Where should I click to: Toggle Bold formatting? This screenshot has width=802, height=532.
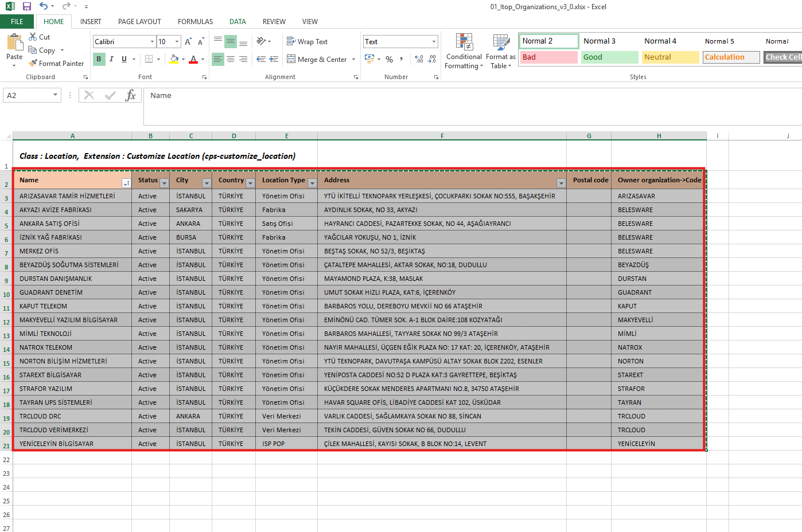[99, 59]
